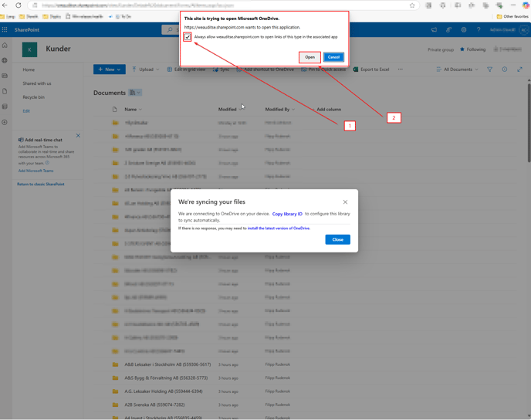Viewport: 531px width, 420px height.
Task: Open My files page icon in left rail
Action: click(5, 91)
